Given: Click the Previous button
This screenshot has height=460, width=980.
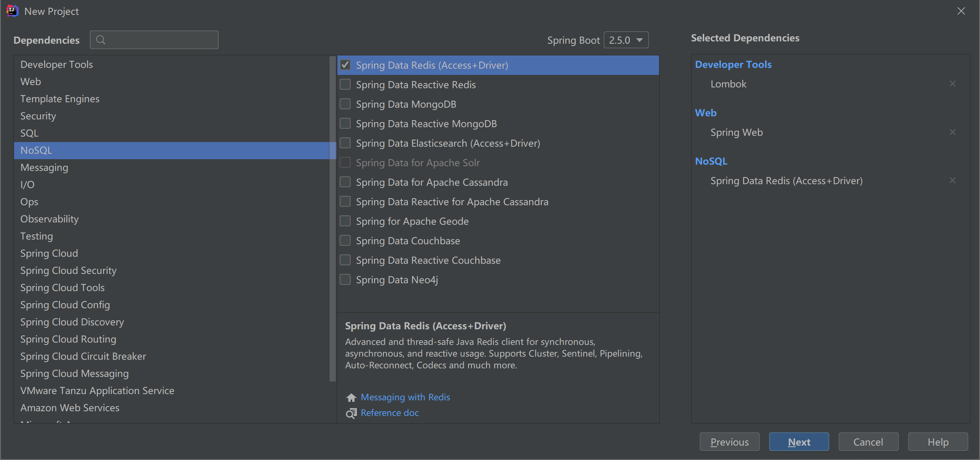Looking at the screenshot, I should 729,442.
